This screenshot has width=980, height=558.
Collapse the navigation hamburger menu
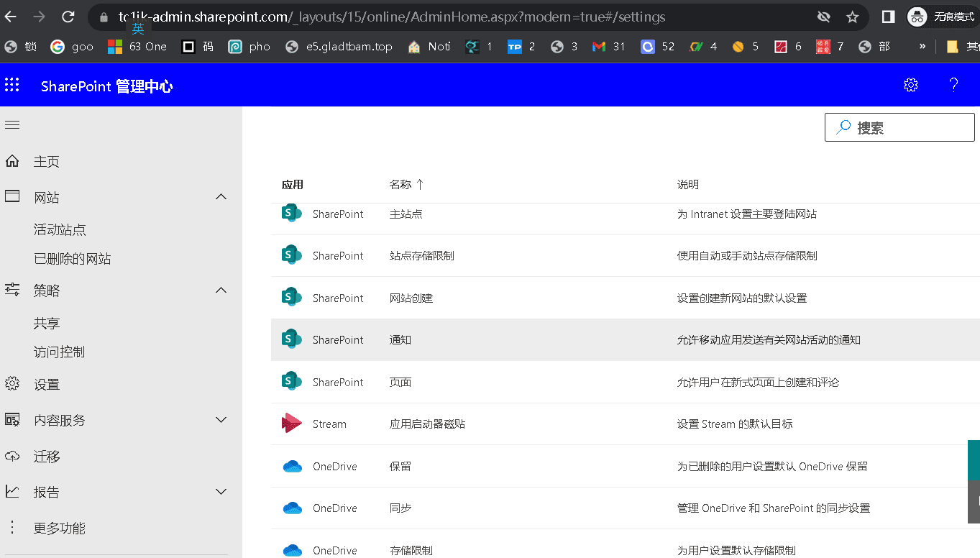[12, 125]
